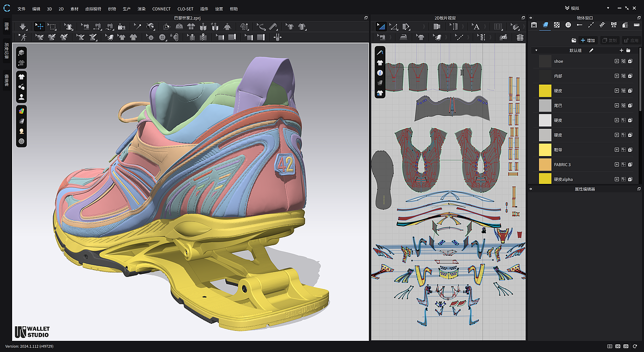This screenshot has width=644, height=352.
Task: Toggle the 3D view button in status bar
Action: 618,346
